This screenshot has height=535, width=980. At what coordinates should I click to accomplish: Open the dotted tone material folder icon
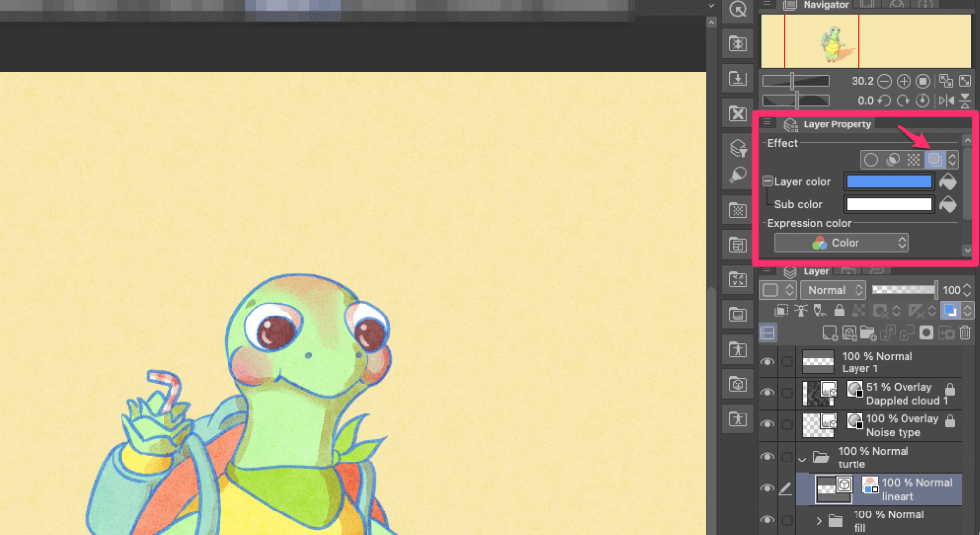tap(738, 210)
